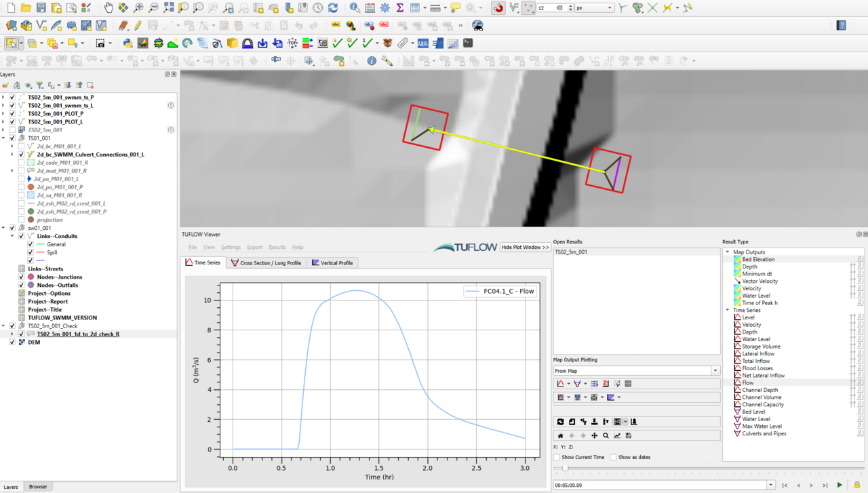Viewport: 868px width, 493px height.
Task: Click the Hide Plot Window button
Action: [525, 248]
